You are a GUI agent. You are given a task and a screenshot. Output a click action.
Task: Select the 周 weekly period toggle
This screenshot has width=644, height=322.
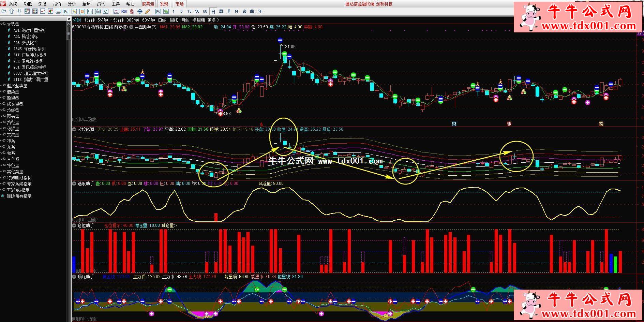pos(221,11)
